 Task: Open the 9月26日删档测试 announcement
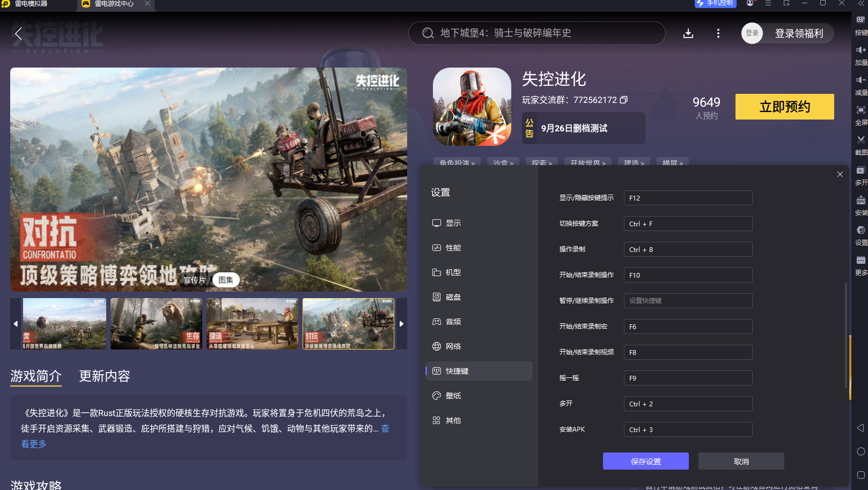(x=584, y=128)
